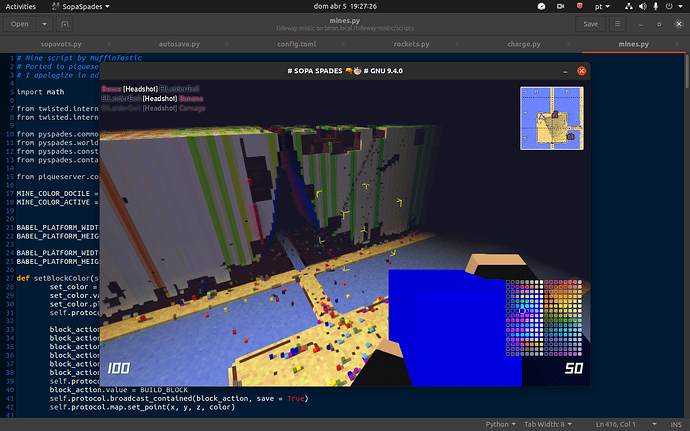
Task: Minimize the Sopa Spades game window
Action: pos(565,71)
